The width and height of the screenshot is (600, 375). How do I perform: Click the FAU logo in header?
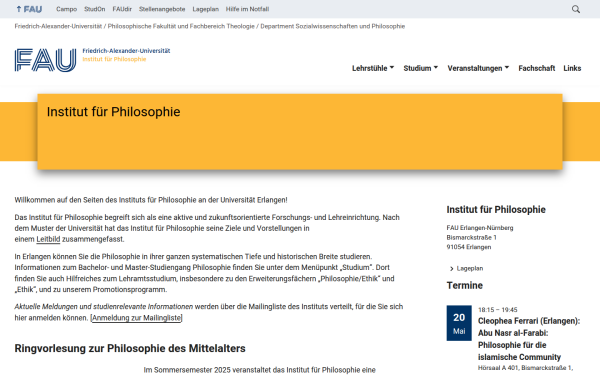coord(46,60)
